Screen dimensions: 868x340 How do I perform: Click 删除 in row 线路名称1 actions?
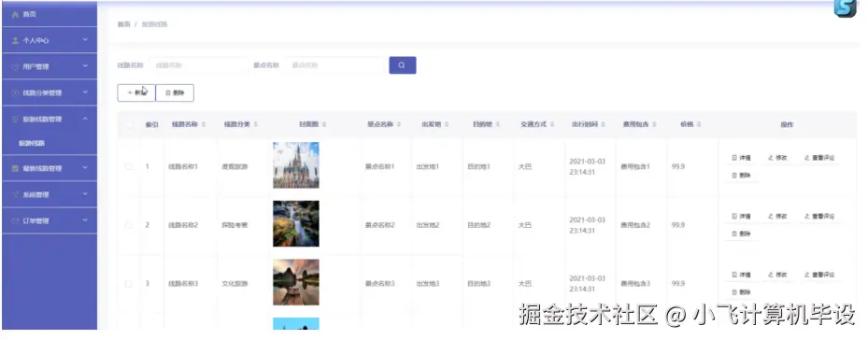tap(741, 175)
